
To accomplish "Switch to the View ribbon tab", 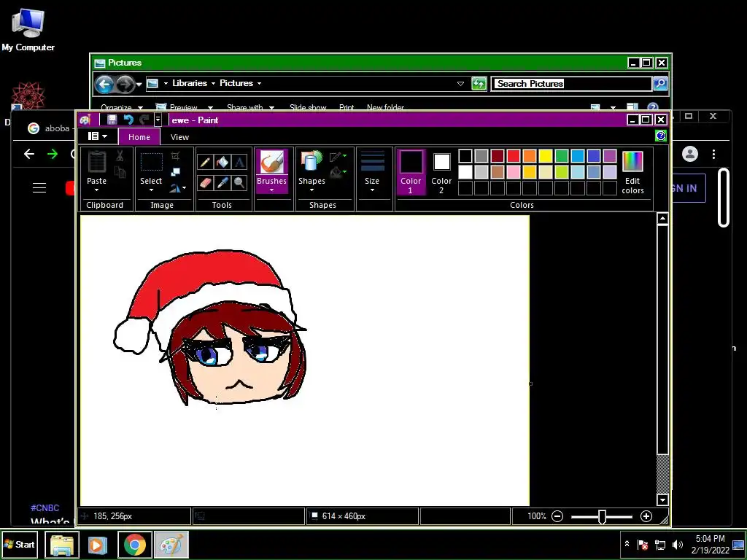I will pos(179,137).
